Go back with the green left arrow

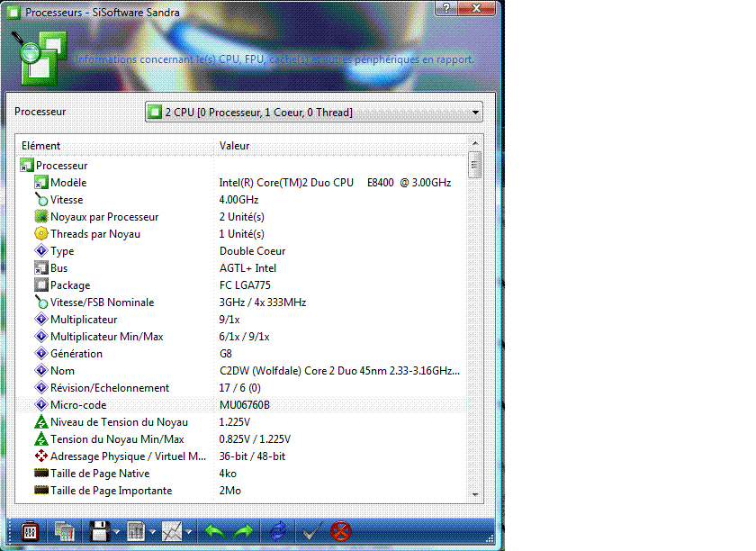(215, 532)
